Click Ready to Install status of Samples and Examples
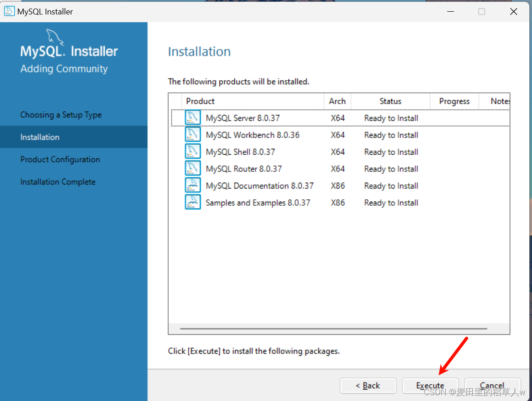 pyautogui.click(x=391, y=203)
